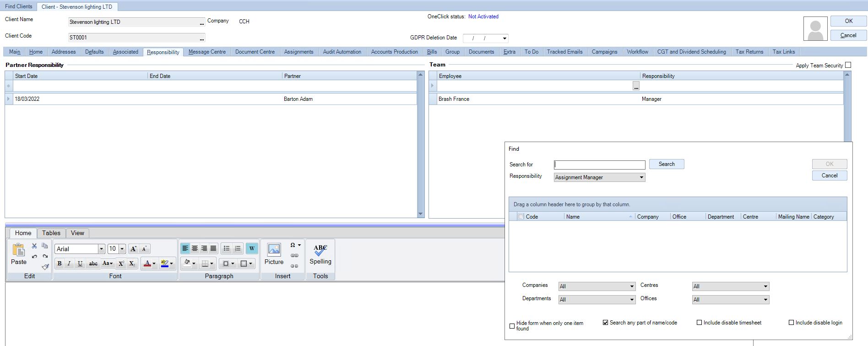Viewport: 868px width, 346px height.
Task: Open the Tax Returns tab
Action: point(749,52)
